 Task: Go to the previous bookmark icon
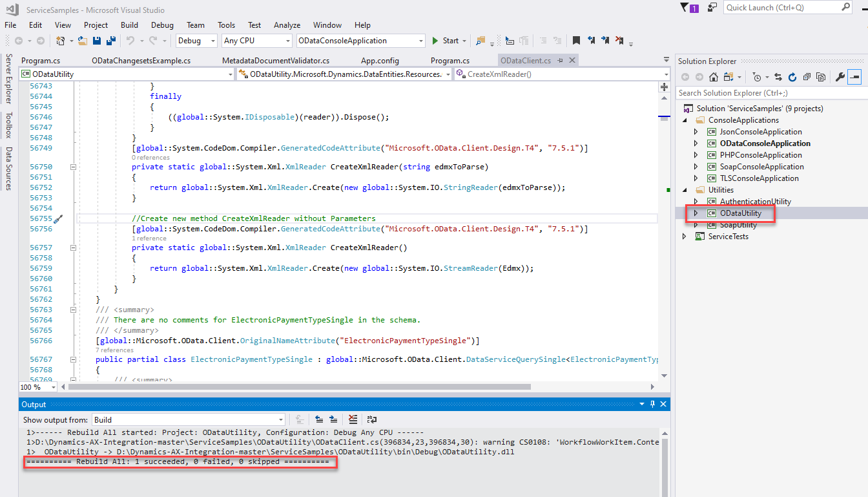pyautogui.click(x=591, y=41)
